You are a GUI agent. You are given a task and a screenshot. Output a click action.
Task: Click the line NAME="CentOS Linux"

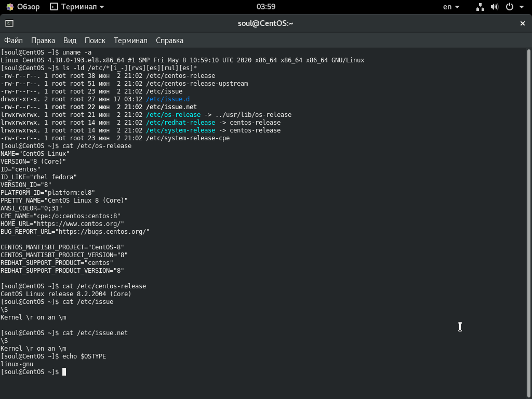(35, 154)
